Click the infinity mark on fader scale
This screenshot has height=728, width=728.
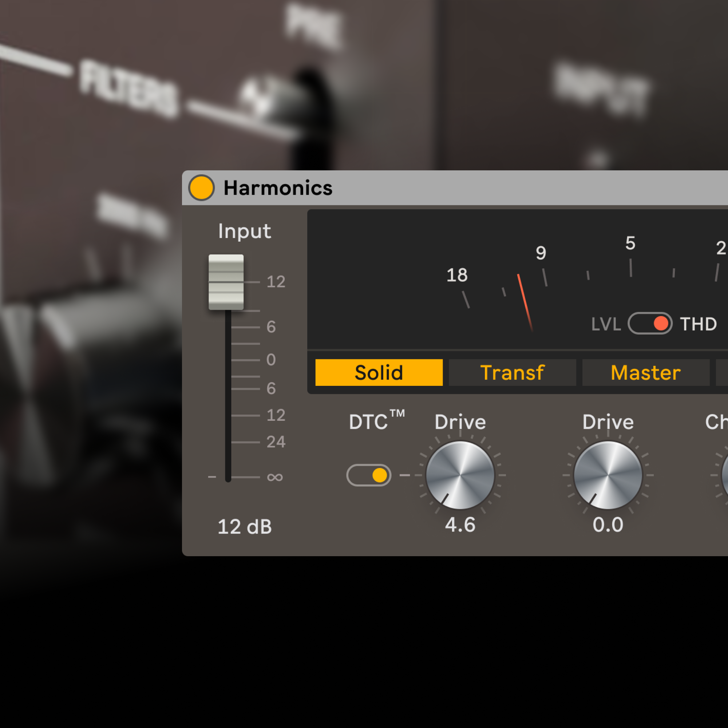(x=275, y=478)
